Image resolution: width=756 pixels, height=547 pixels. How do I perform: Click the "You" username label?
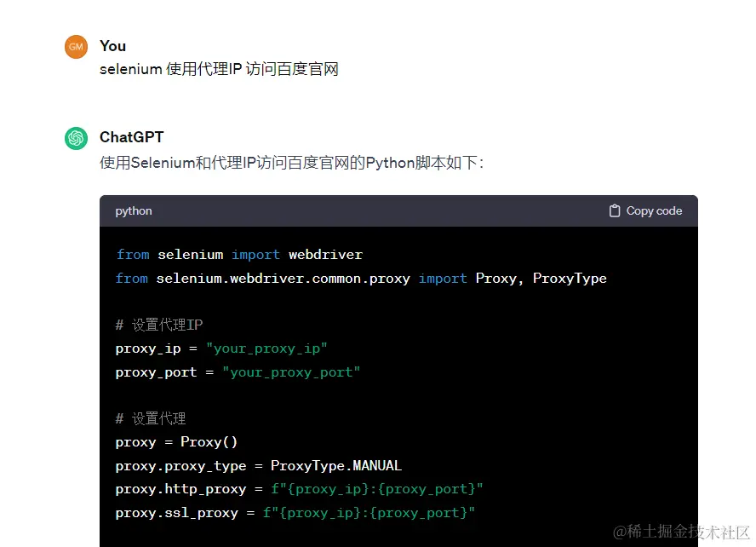(112, 46)
